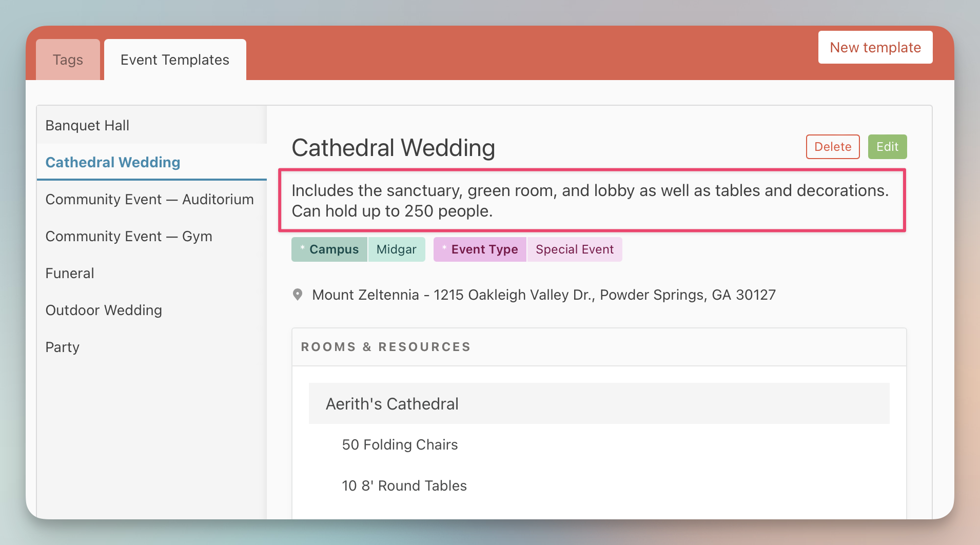This screenshot has height=545, width=980.
Task: Click the location pin icon
Action: click(297, 295)
